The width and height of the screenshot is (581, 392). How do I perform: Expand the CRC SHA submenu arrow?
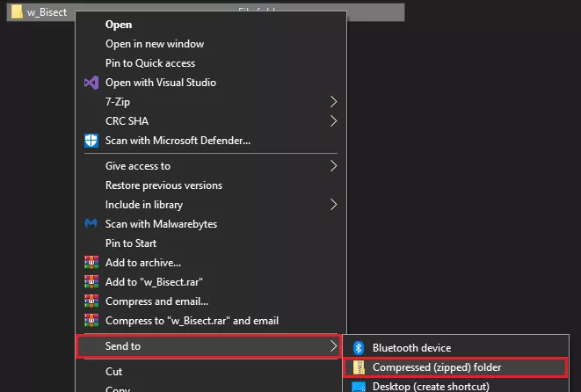tap(333, 121)
